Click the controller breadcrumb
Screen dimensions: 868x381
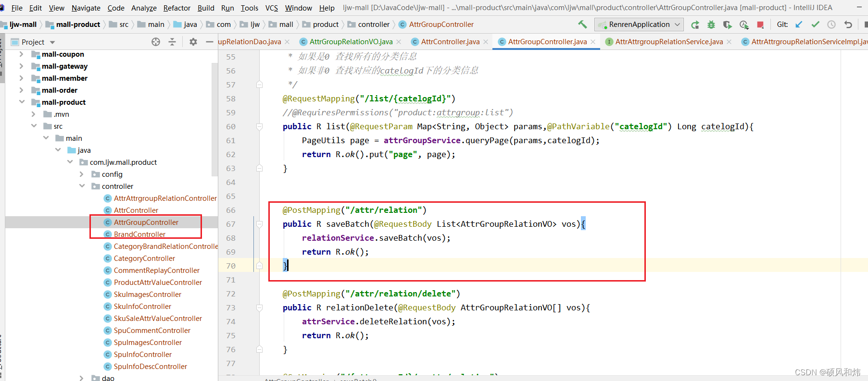374,25
